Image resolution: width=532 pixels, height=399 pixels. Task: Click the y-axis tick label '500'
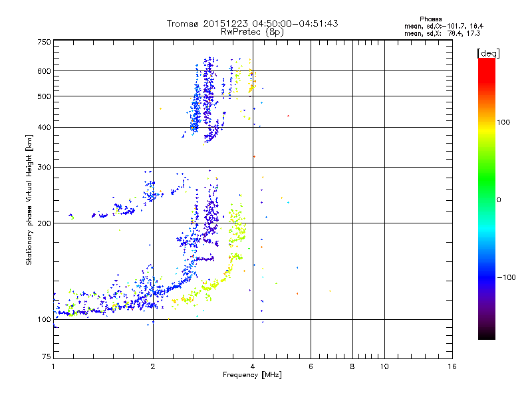coord(44,96)
